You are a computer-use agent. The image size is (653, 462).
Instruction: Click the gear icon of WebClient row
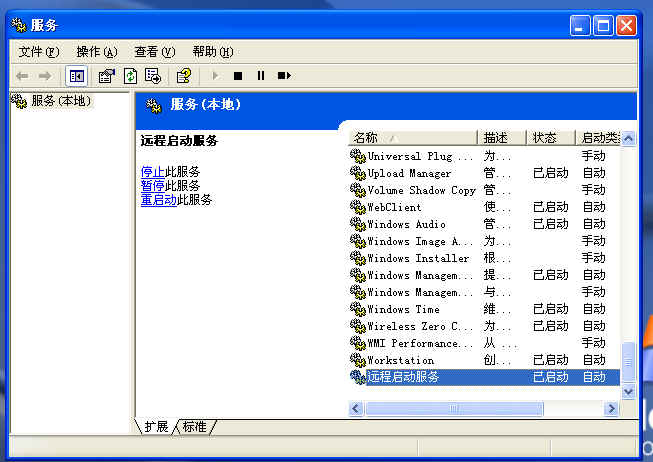tap(358, 207)
